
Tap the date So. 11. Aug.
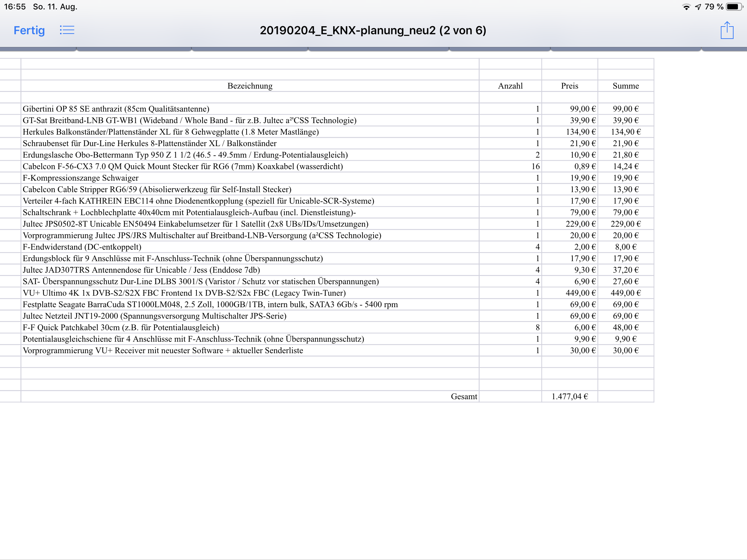[x=55, y=7]
